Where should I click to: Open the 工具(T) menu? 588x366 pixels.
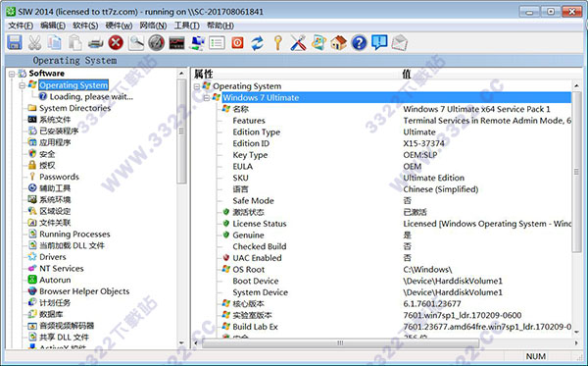click(187, 26)
